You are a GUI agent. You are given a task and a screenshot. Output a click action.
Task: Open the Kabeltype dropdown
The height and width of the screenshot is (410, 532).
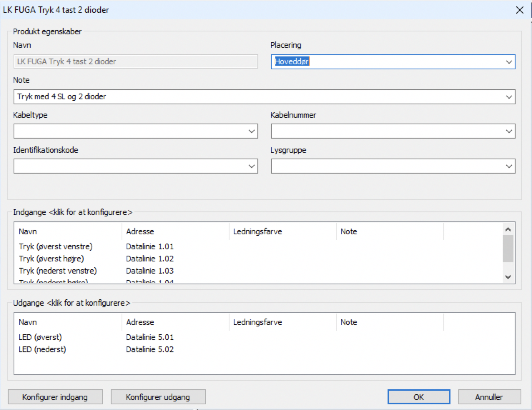click(x=251, y=131)
